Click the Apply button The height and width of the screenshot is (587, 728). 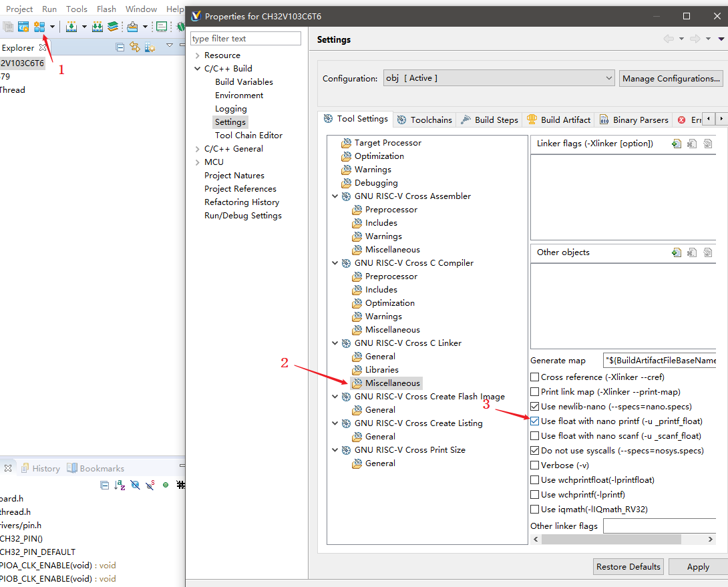pos(698,566)
